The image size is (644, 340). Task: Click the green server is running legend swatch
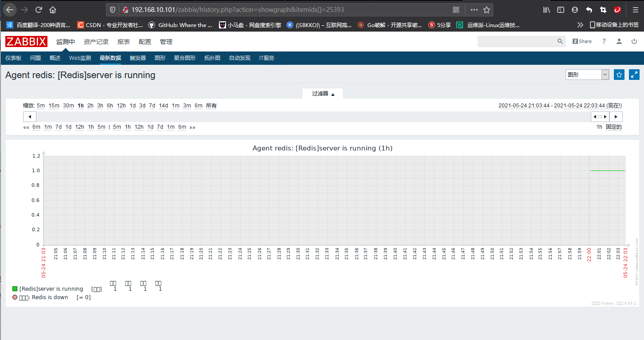[15, 289]
